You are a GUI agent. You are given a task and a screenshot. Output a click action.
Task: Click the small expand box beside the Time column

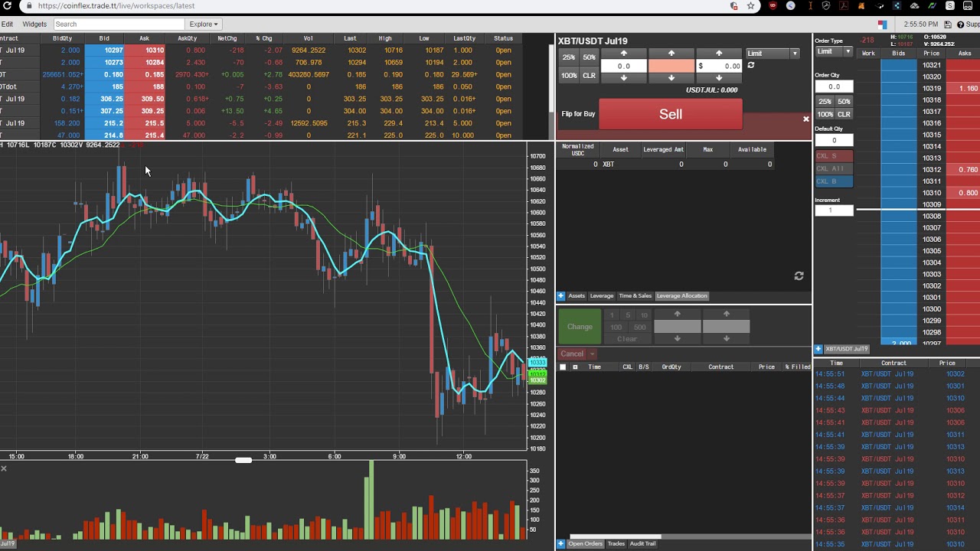point(575,367)
